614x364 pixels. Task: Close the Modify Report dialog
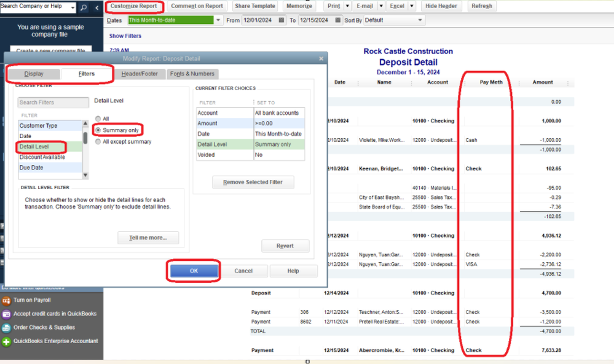(321, 59)
